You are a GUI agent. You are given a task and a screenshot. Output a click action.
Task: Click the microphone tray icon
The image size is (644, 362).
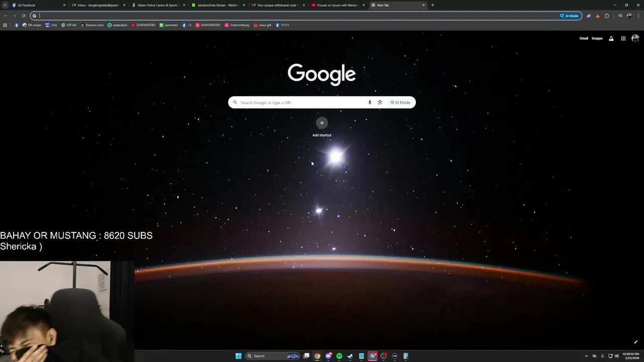coord(602,356)
